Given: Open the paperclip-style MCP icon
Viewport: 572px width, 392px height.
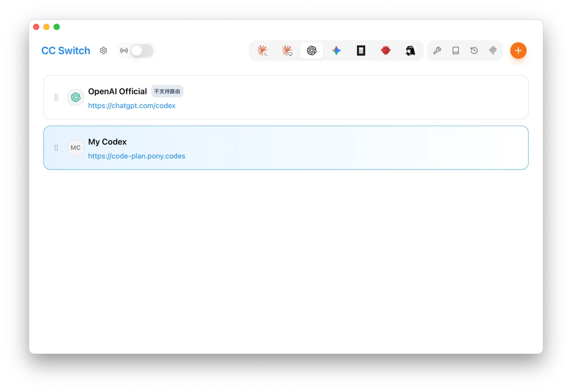Looking at the screenshot, I should click(493, 50).
